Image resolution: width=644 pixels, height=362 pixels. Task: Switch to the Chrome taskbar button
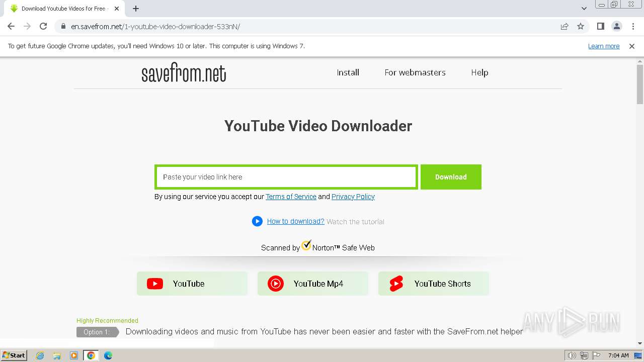pos(91,355)
